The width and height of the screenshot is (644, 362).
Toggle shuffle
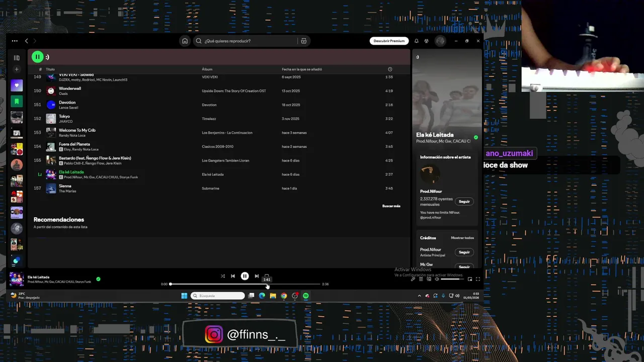pyautogui.click(x=223, y=276)
